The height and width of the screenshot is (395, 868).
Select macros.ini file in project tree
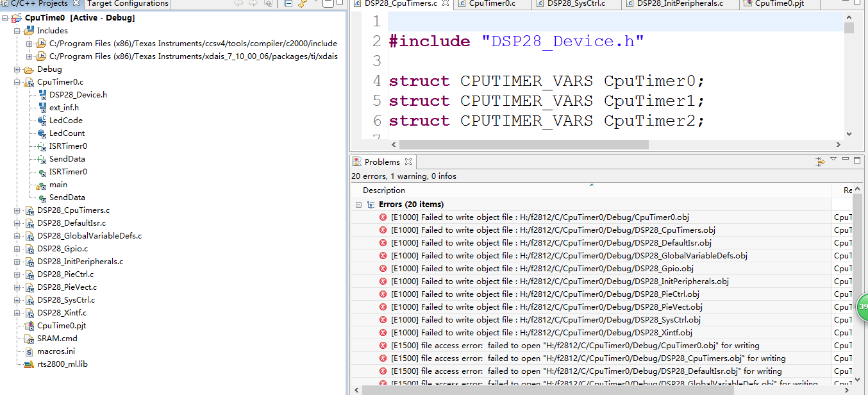56,351
